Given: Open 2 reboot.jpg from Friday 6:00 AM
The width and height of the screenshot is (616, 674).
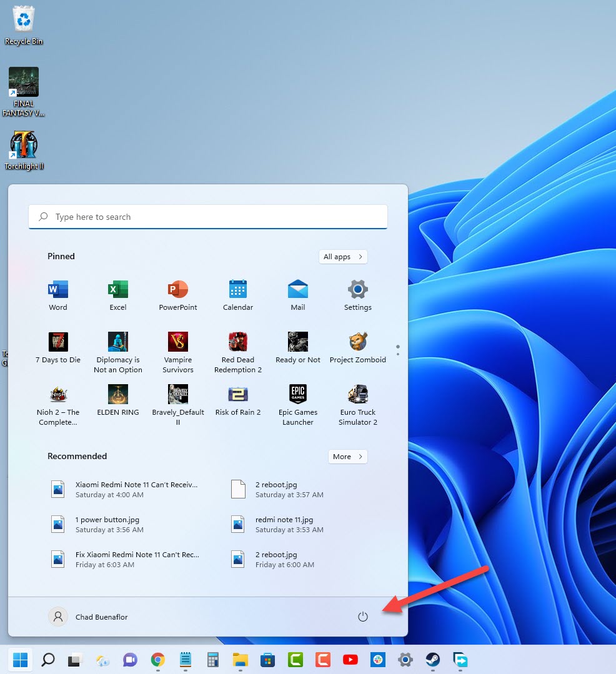Looking at the screenshot, I should 274,559.
